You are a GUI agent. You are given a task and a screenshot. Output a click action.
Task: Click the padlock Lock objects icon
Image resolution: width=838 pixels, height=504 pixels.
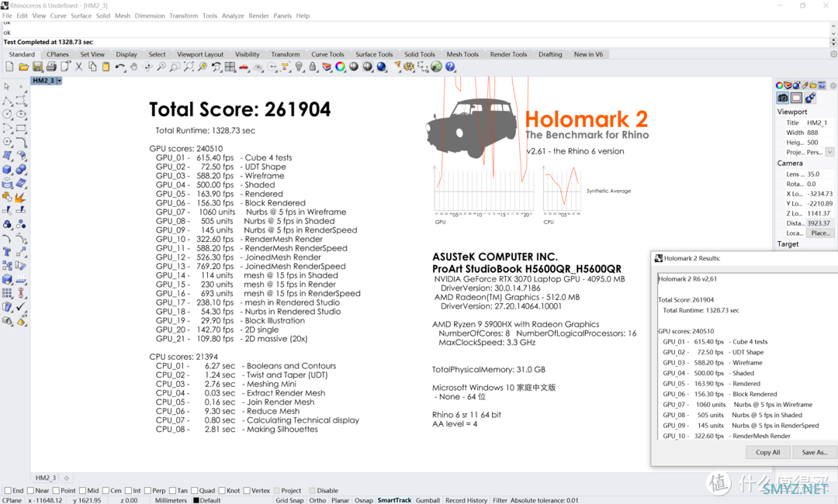click(313, 67)
